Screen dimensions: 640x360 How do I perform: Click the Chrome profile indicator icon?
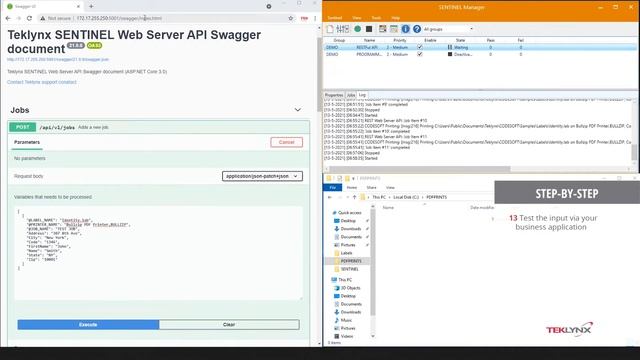point(269,7)
